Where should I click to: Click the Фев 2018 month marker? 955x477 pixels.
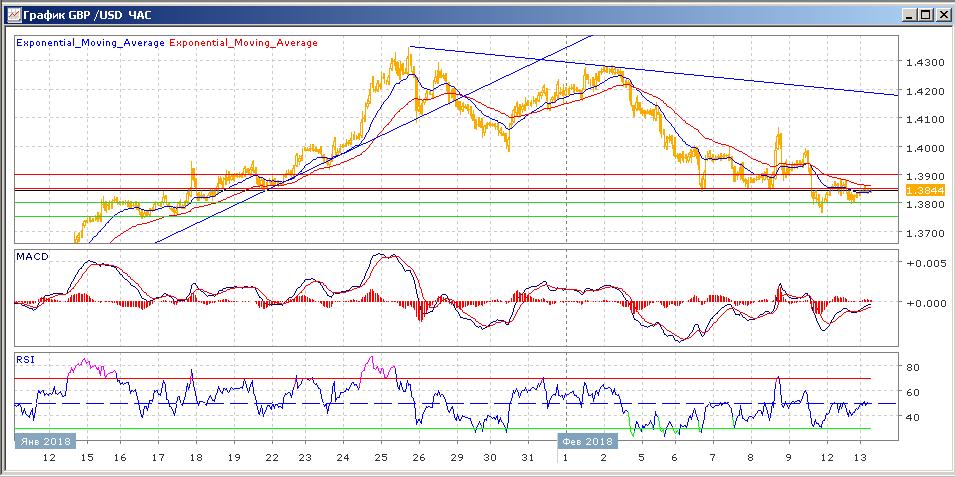(x=586, y=440)
